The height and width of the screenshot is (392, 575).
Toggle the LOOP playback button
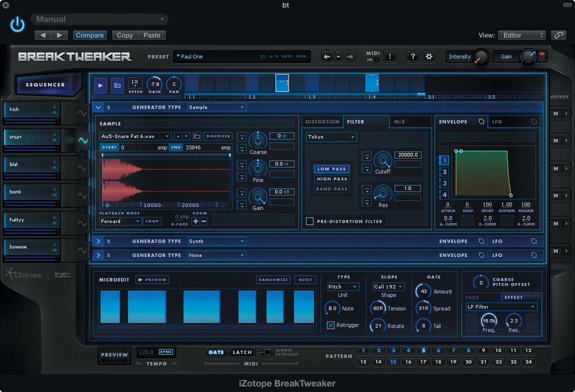point(152,221)
